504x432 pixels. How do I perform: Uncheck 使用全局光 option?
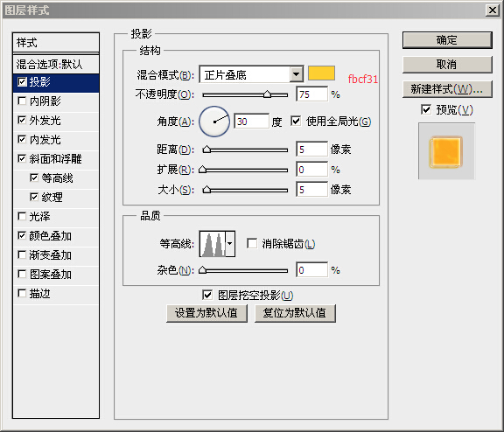point(296,122)
